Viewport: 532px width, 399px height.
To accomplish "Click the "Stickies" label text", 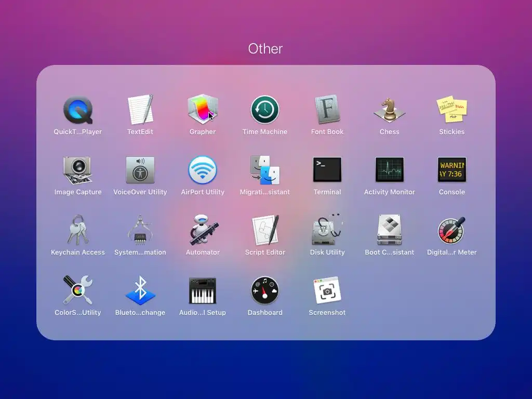I will (x=451, y=131).
